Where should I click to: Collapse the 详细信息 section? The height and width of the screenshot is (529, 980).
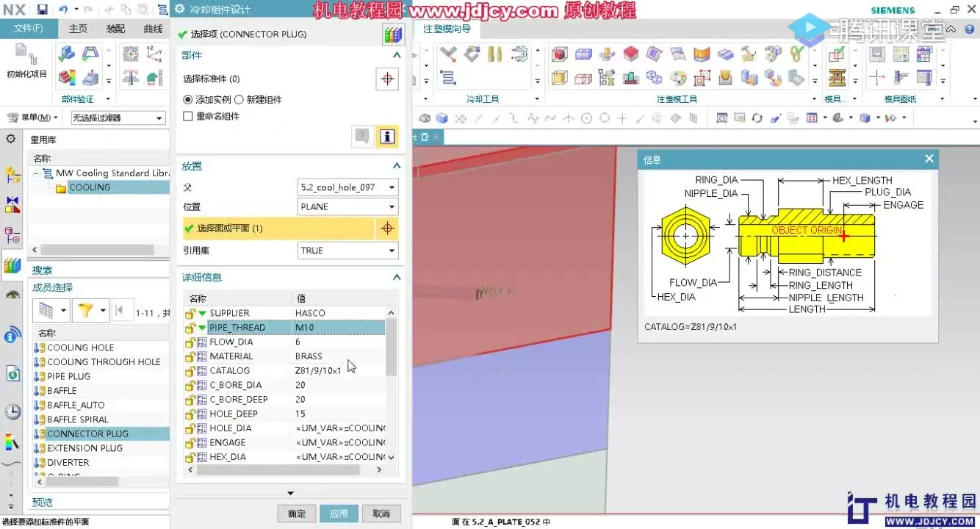[x=396, y=277]
